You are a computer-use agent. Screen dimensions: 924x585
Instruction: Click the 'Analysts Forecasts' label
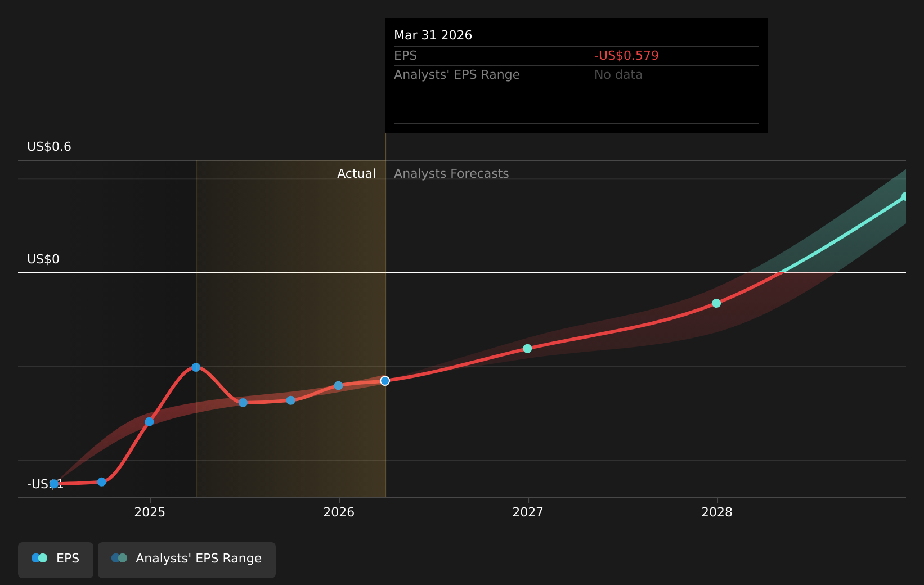pos(451,174)
